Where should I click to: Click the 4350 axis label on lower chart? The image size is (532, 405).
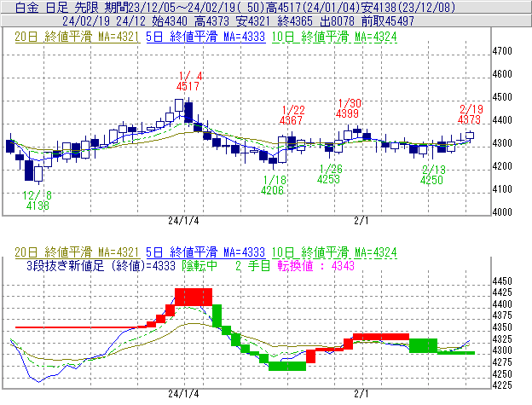pos(502,327)
